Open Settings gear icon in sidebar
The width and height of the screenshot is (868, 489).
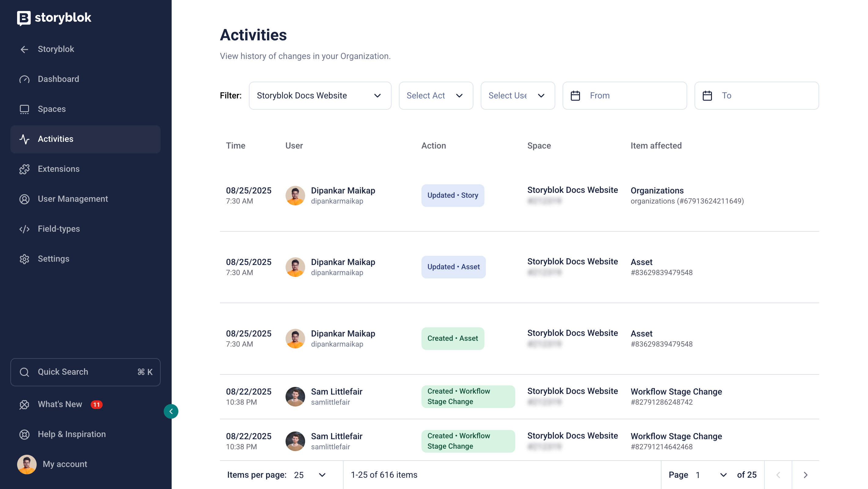[x=24, y=259]
